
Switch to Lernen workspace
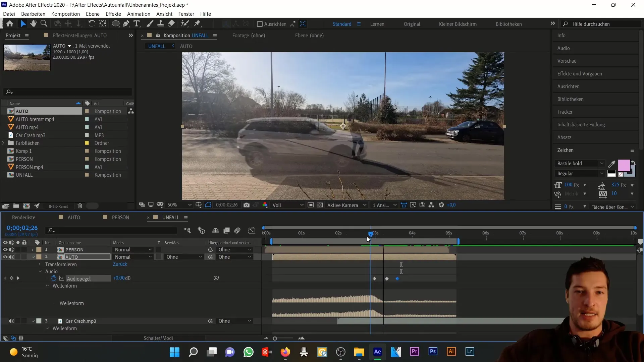point(377,24)
